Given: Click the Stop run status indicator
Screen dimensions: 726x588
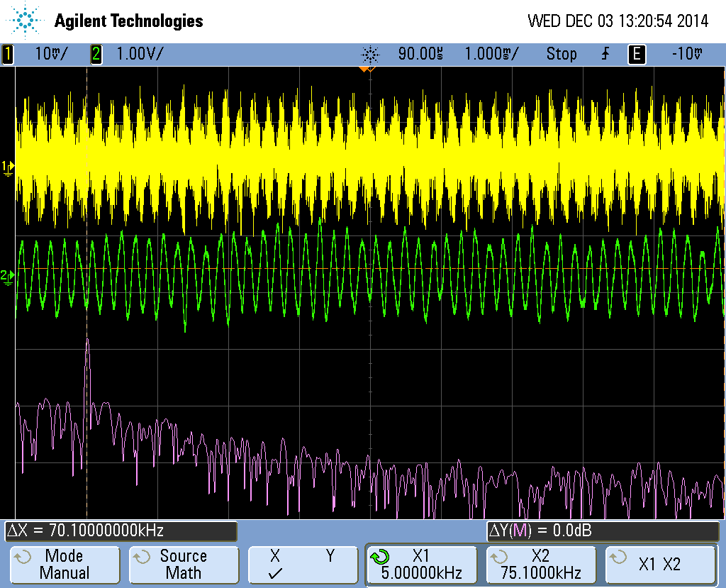Looking at the screenshot, I should pos(561,54).
